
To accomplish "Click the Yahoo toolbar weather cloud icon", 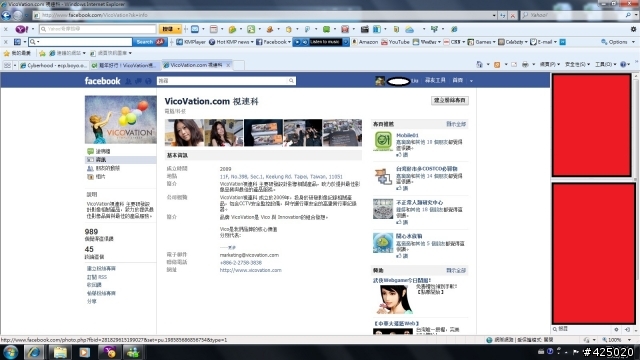I will [x=409, y=29].
